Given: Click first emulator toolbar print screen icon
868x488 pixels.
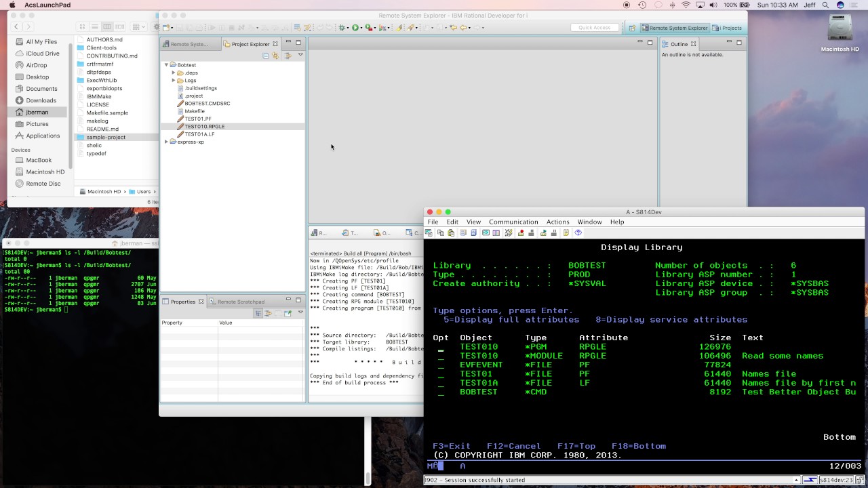Looking at the screenshot, I should pos(429,232).
